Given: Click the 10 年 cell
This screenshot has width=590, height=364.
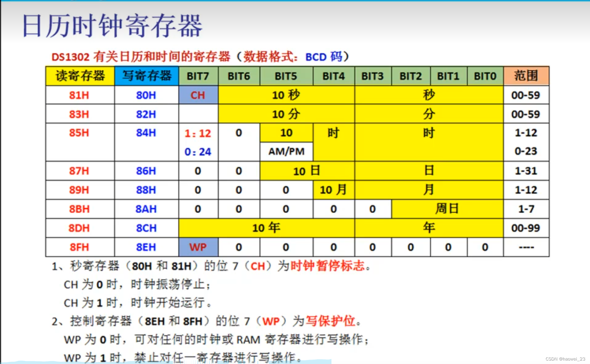Looking at the screenshot, I should pos(266,228).
